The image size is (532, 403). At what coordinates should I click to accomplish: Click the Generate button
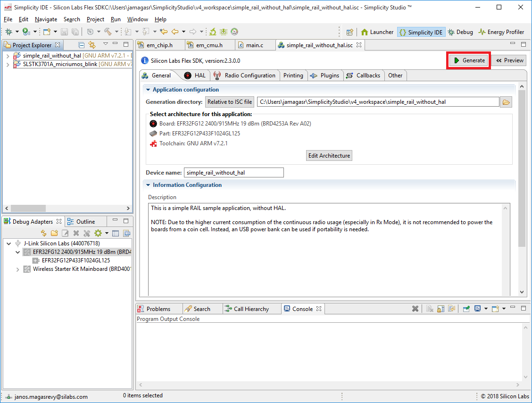click(x=469, y=60)
